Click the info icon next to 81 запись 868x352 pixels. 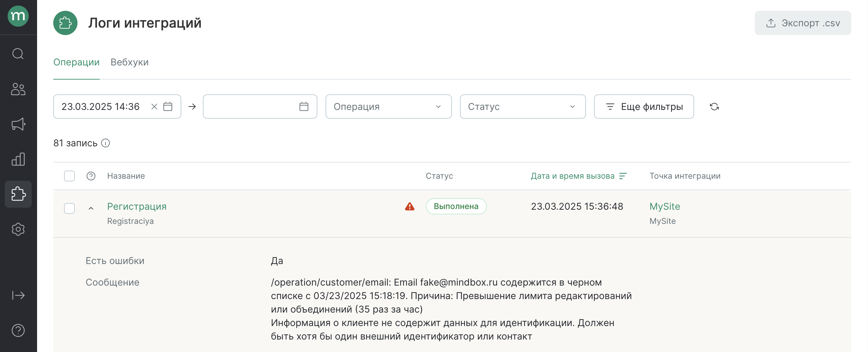105,143
